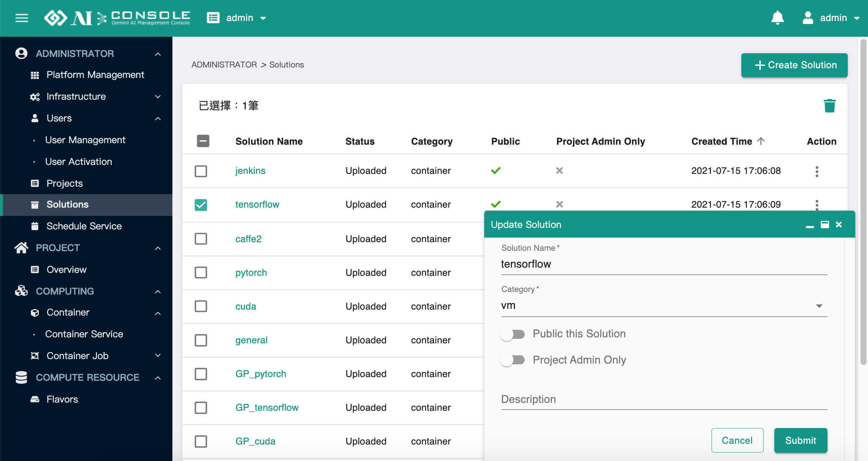This screenshot has width=868, height=461.
Task: Cancel the Update Solution dialog
Action: click(x=737, y=440)
